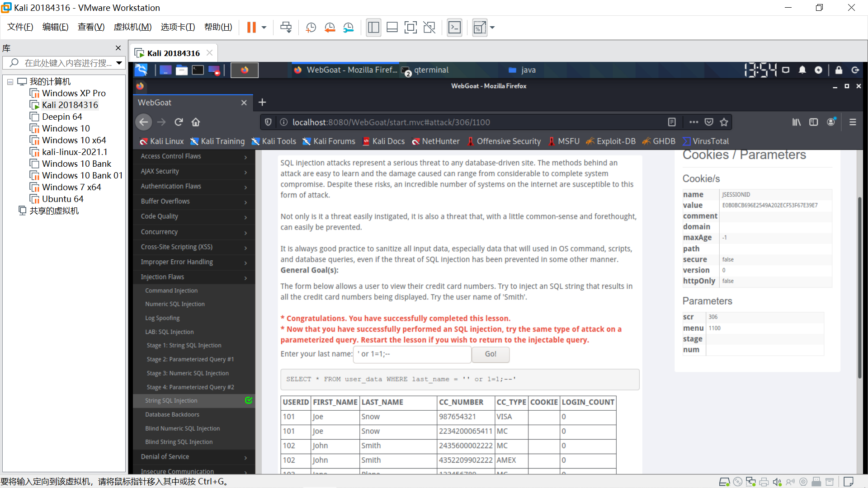Toggle Firefox reader view icon
The height and width of the screenshot is (488, 868).
tap(672, 122)
